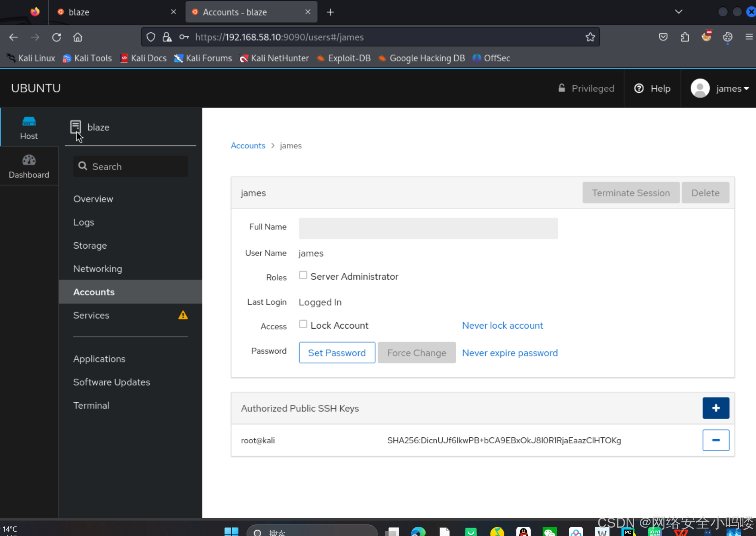756x536 pixels.
Task: Open the Kali NetHunter bookmark
Action: [274, 58]
